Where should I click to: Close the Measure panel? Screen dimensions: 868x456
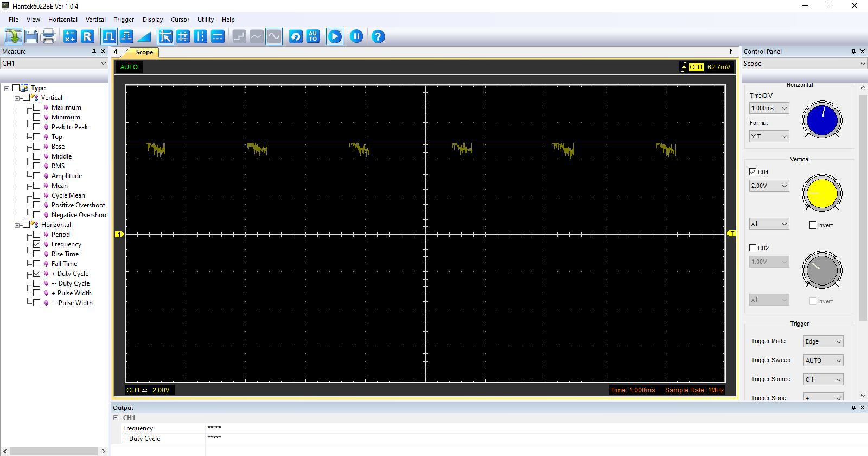tap(103, 52)
